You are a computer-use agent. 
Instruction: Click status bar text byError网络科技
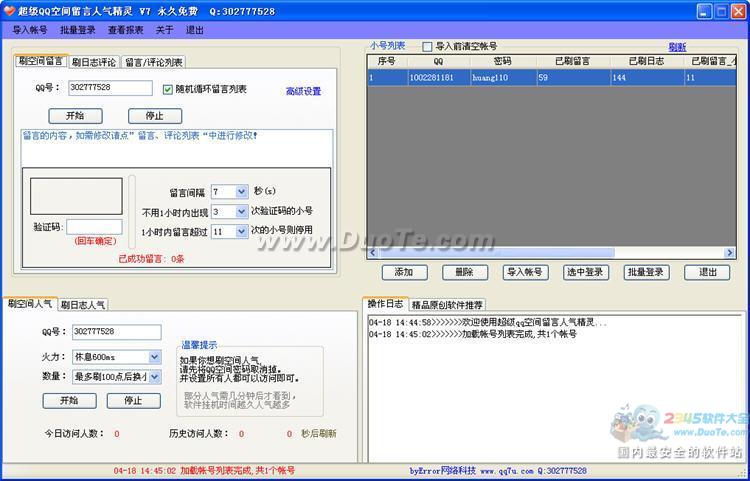442,471
